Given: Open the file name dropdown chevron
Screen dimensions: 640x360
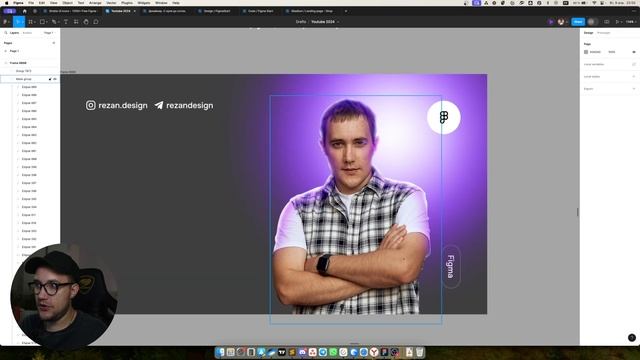Looking at the screenshot, I should 338,22.
